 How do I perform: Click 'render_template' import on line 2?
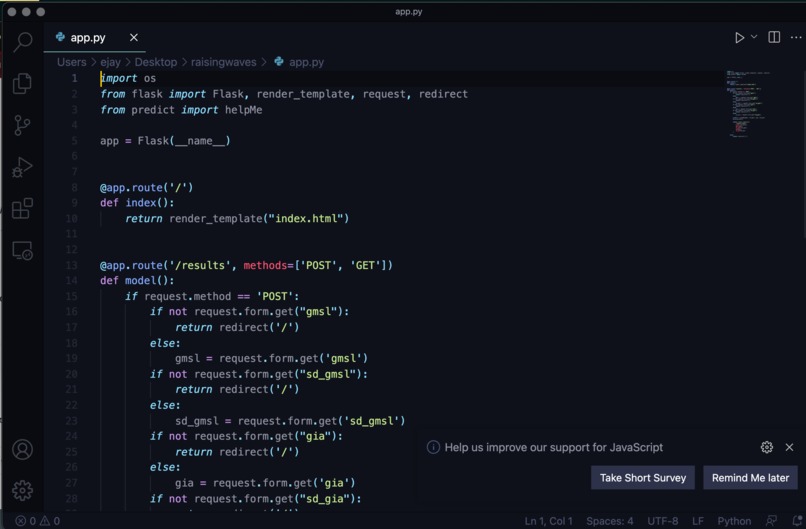(x=303, y=94)
